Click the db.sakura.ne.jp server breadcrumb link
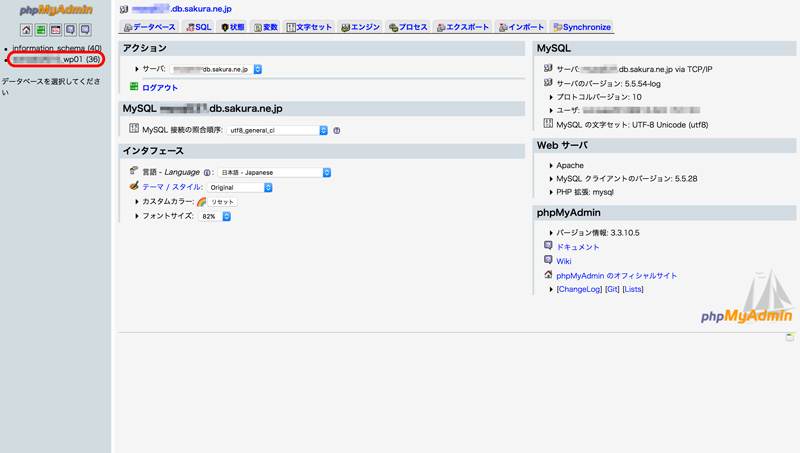800x453 pixels. (x=182, y=9)
